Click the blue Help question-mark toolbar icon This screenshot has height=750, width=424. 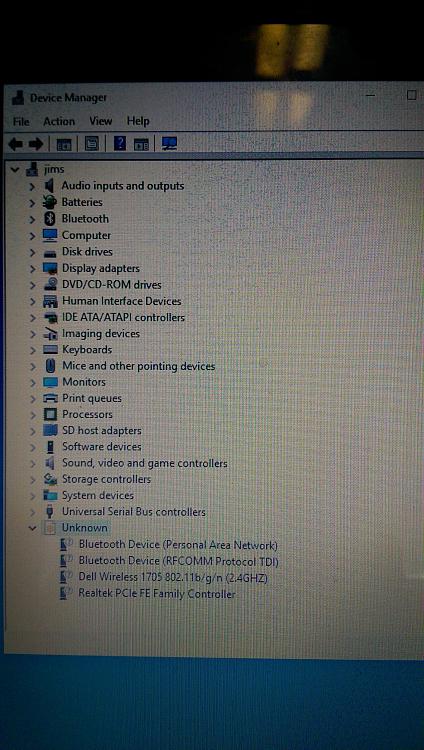tap(120, 143)
